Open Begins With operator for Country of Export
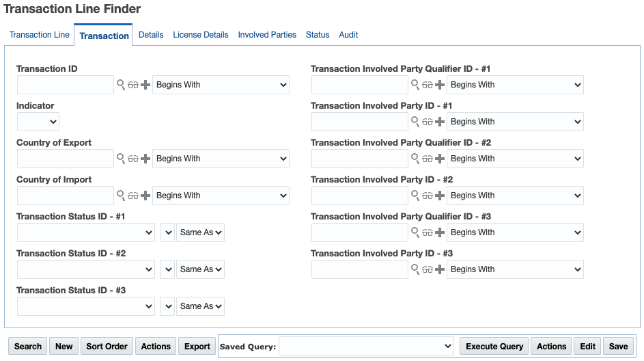 [221, 159]
